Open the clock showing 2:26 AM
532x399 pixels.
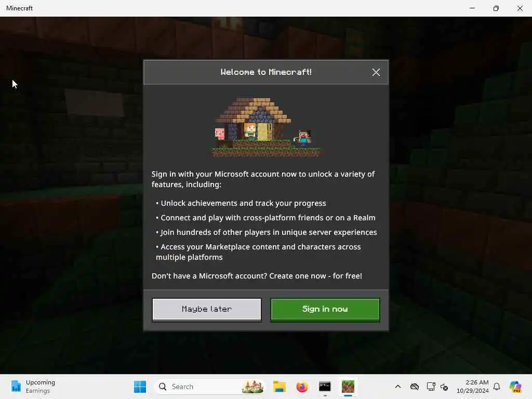[x=472, y=387]
